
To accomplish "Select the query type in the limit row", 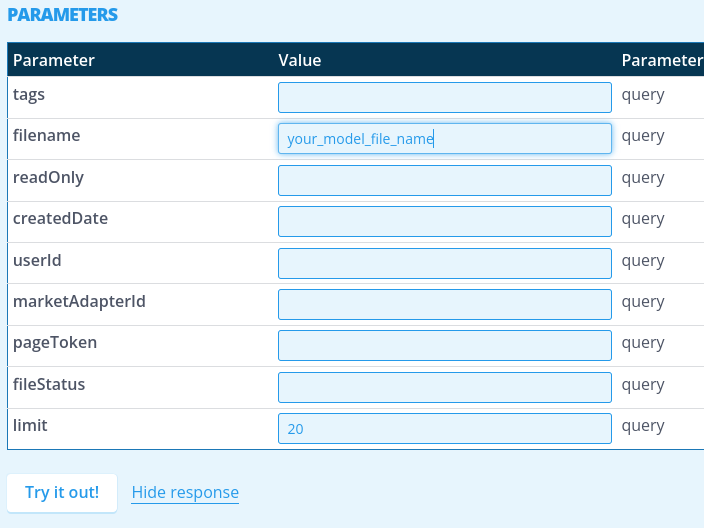I will [x=643, y=425].
